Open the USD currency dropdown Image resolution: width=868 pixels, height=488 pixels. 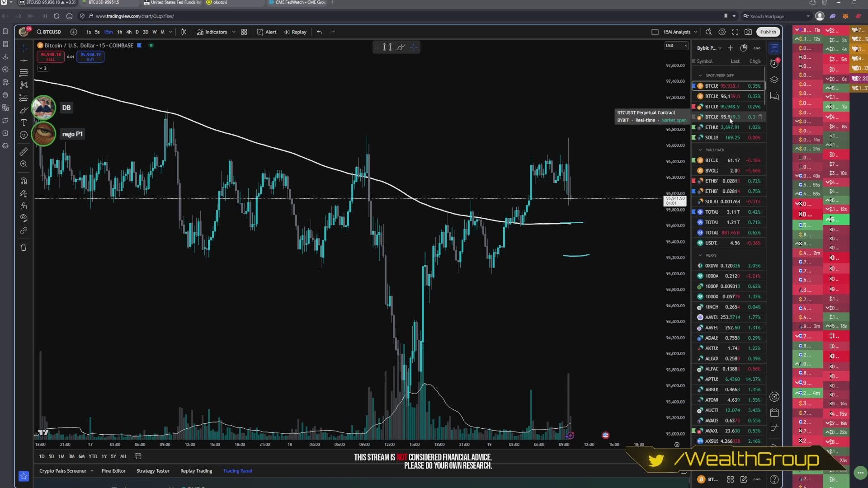click(x=676, y=46)
